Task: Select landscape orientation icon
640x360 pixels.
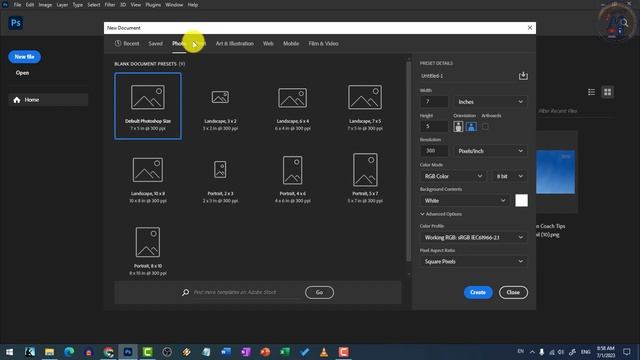Action: tap(471, 127)
